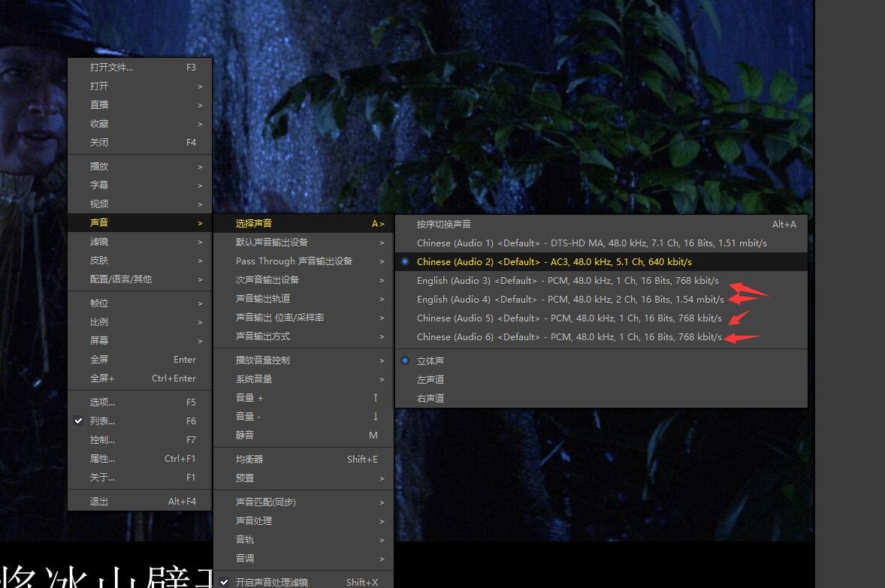Toggle 静音 mute option
885x588 pixels.
[x=304, y=435]
